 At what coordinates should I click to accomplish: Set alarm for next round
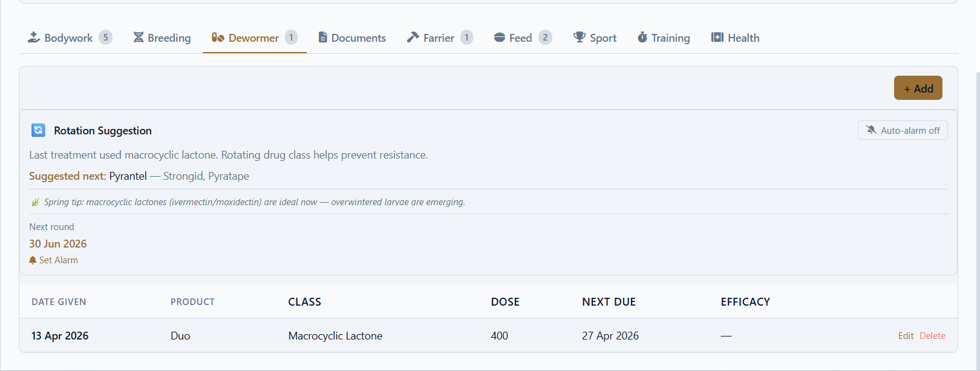coord(54,260)
